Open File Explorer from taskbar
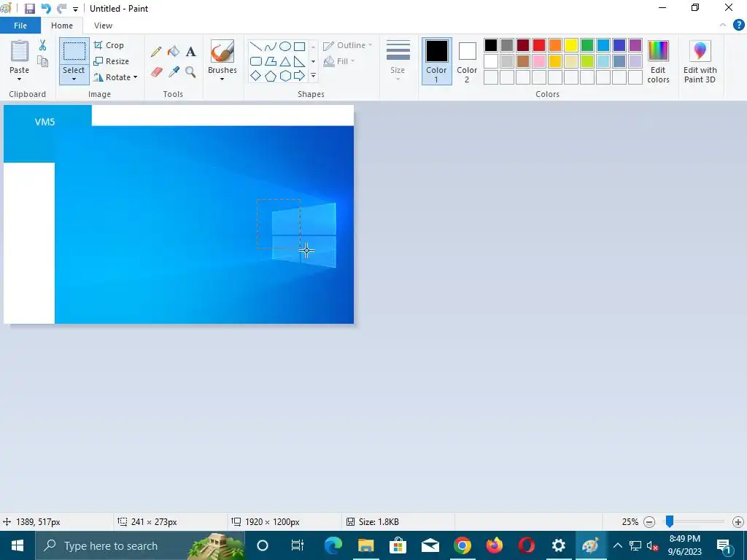The image size is (747, 560). 366,545
